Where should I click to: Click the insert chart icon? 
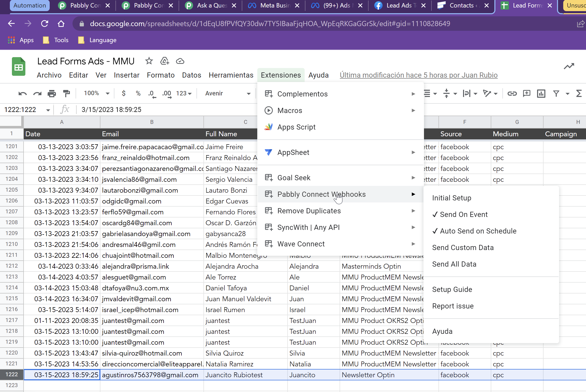pyautogui.click(x=541, y=93)
